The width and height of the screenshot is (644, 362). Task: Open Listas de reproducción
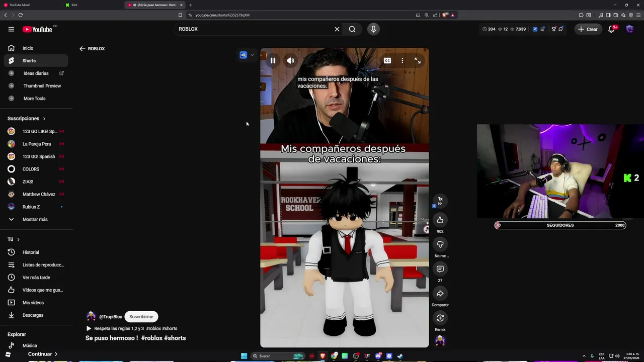(x=36, y=265)
